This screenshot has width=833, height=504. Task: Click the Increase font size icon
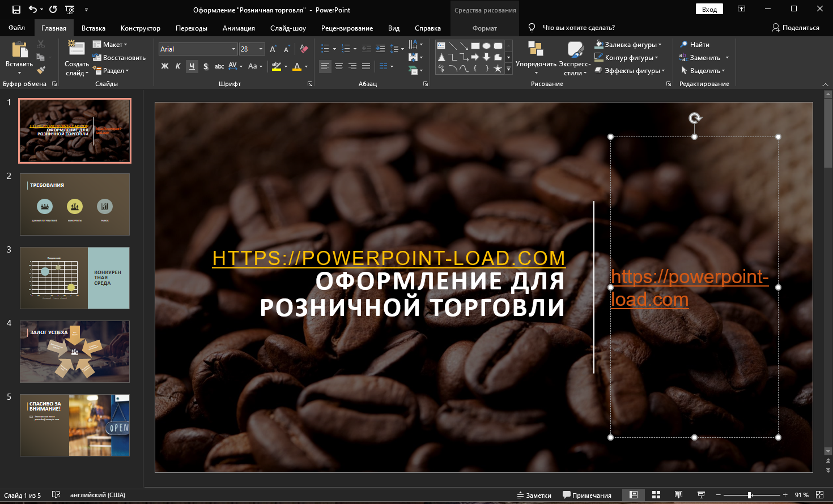[273, 49]
